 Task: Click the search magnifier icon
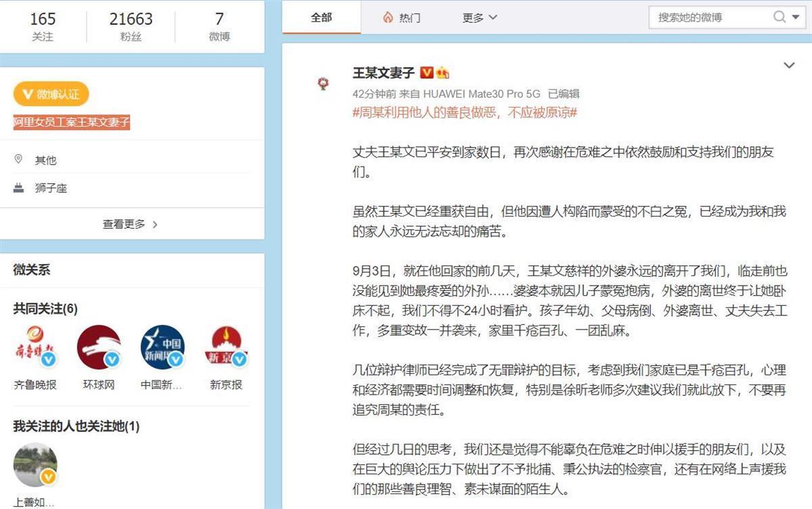tap(780, 17)
